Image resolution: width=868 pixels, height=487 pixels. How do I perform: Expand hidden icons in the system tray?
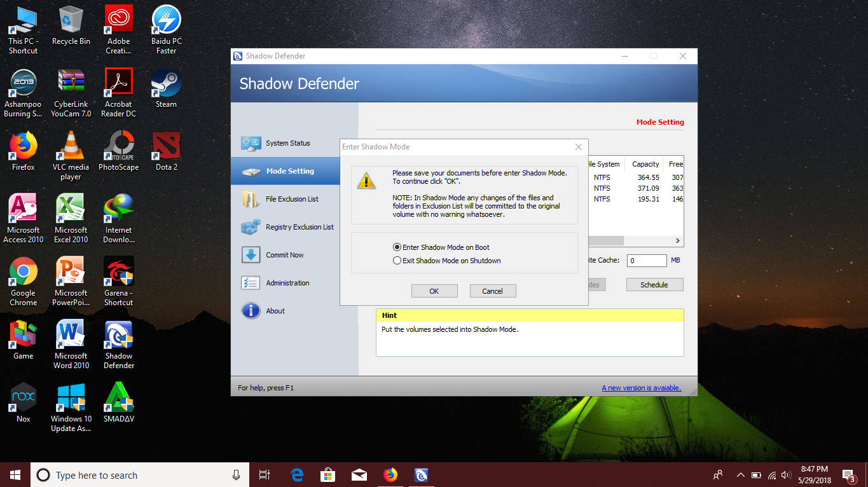pos(740,474)
